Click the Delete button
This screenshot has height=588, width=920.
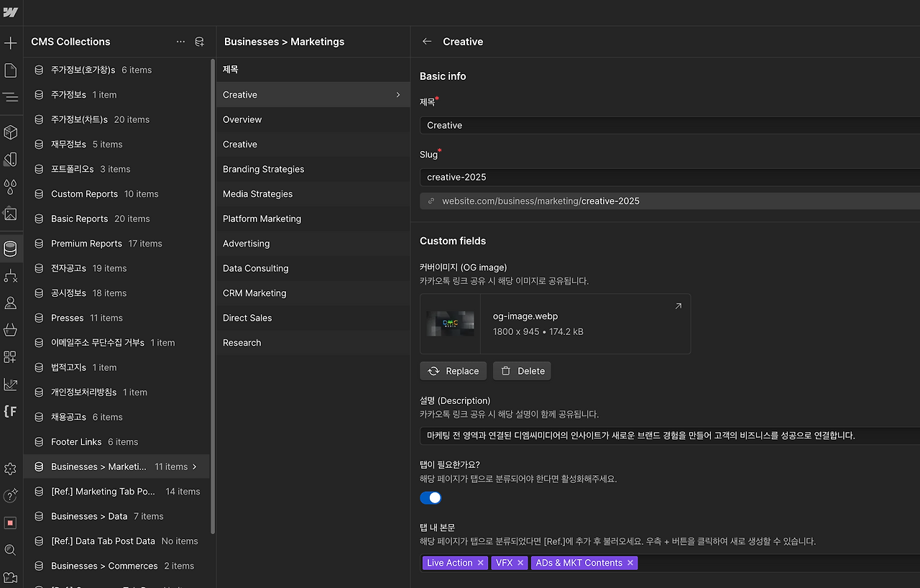(x=521, y=370)
